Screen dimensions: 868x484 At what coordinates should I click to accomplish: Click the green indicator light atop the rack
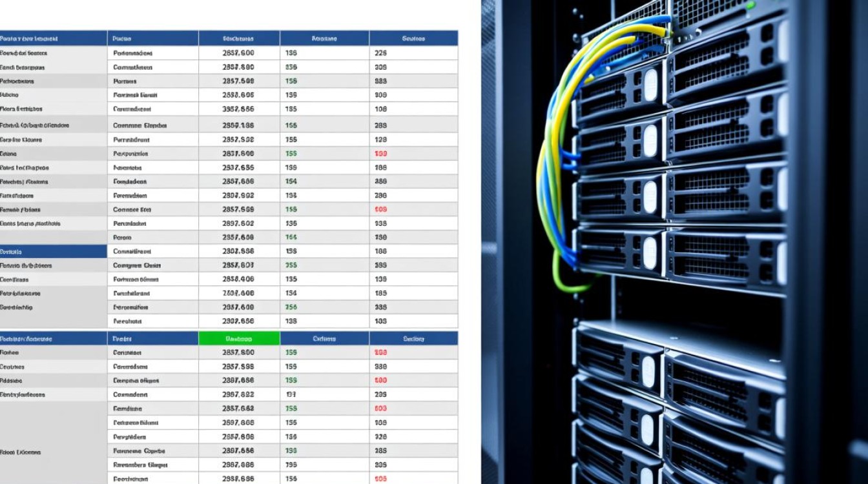point(750,5)
